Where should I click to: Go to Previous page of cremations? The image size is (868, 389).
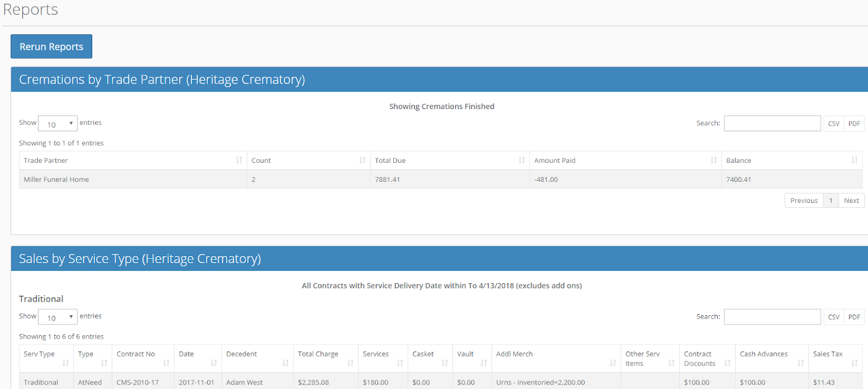(803, 201)
